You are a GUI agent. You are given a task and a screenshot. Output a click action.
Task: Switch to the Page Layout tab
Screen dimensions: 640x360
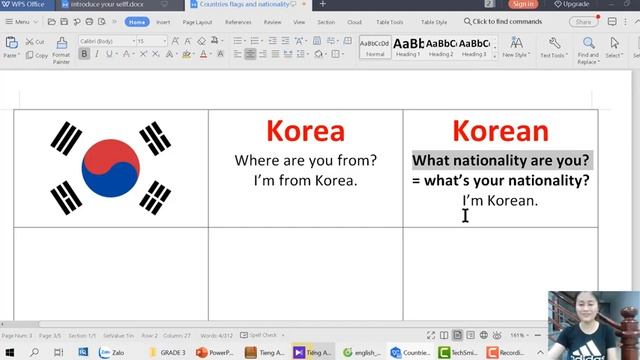pyautogui.click(x=197, y=22)
